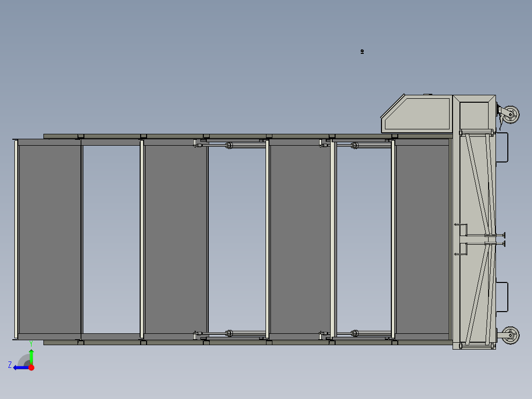The height and width of the screenshot is (399, 532).
Task: Select the upper caster wheel on the cart
Action: coord(510,115)
